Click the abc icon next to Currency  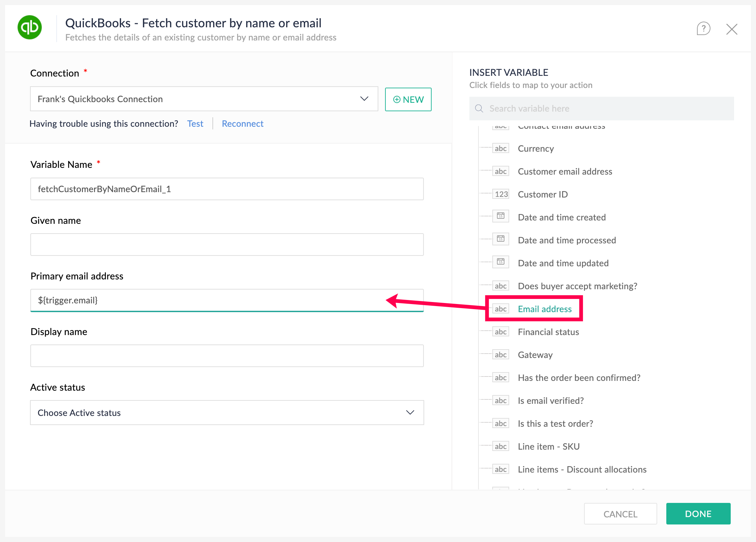pos(501,148)
